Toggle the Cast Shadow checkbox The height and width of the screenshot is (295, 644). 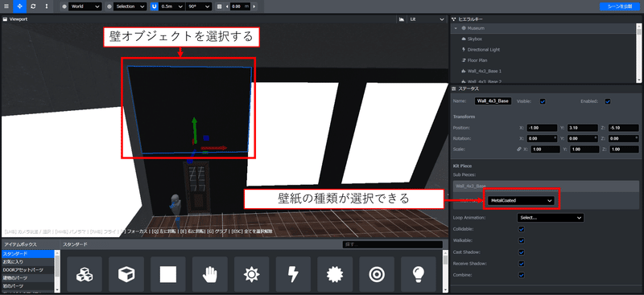click(521, 252)
